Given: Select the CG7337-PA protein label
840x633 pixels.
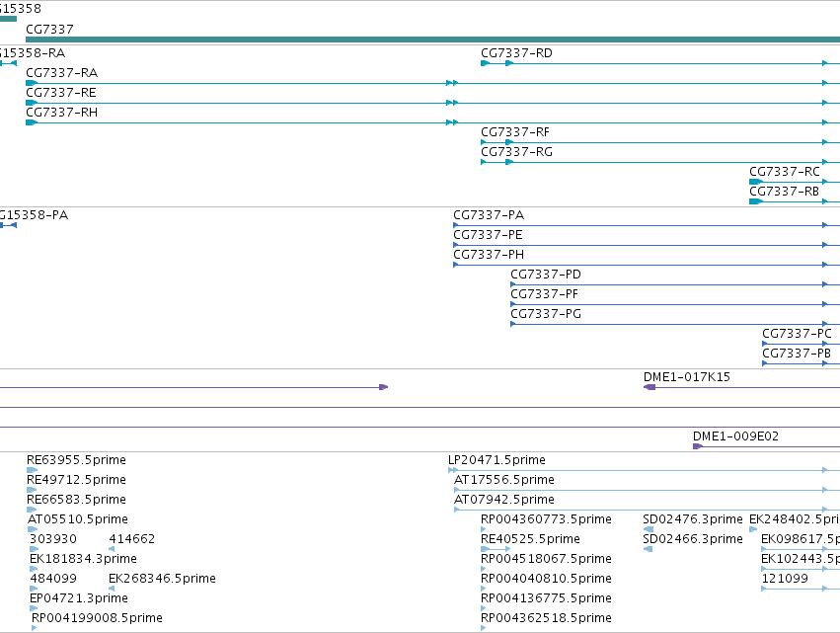Looking at the screenshot, I should (489, 215).
